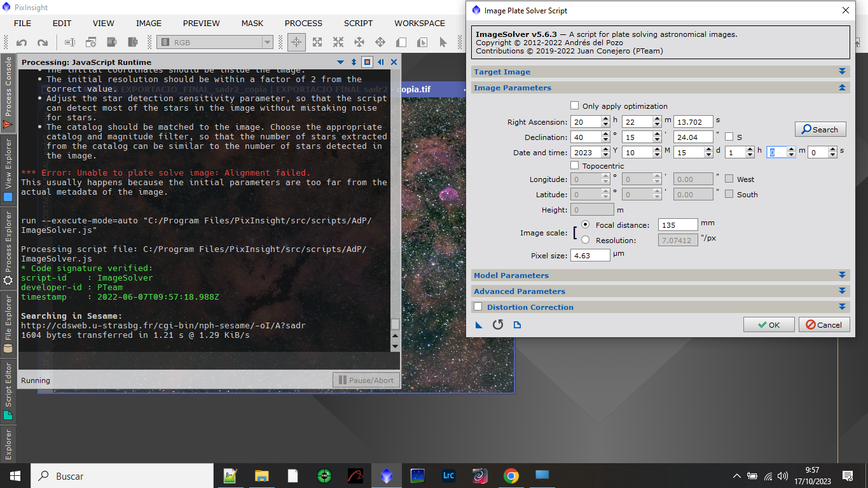Click the new preview rectangle icon
Screen dimensions: 868x488
401,43
